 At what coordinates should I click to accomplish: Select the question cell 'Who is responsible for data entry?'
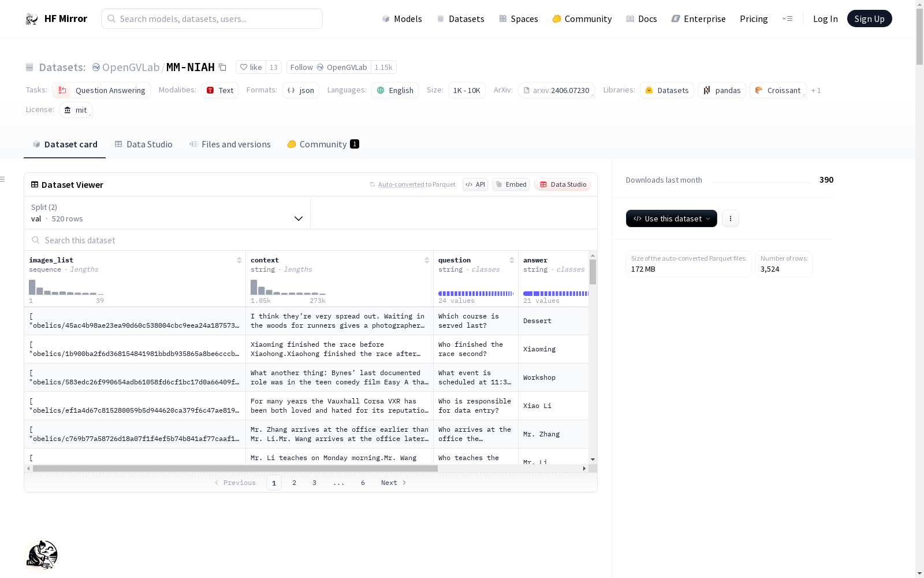click(x=476, y=406)
